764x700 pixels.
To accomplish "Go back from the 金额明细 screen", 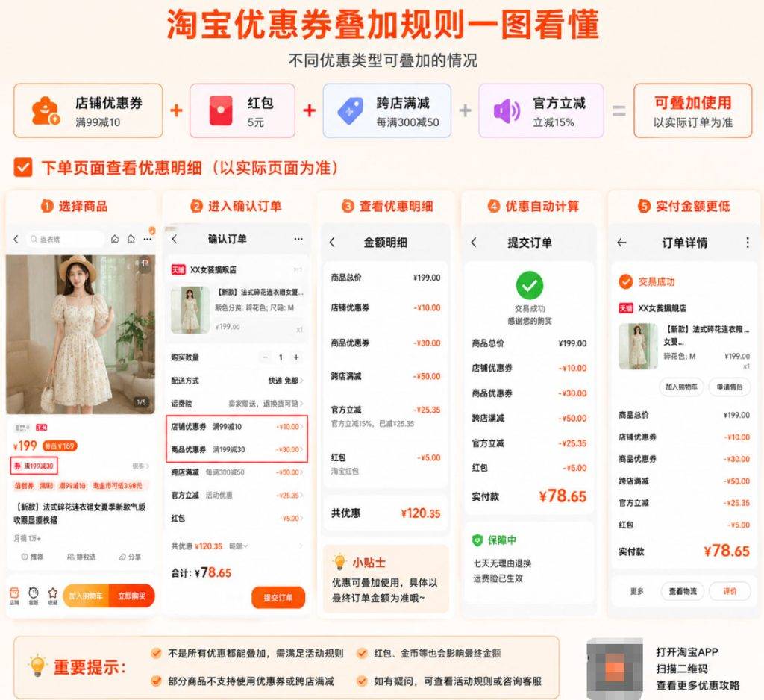I will (332, 243).
